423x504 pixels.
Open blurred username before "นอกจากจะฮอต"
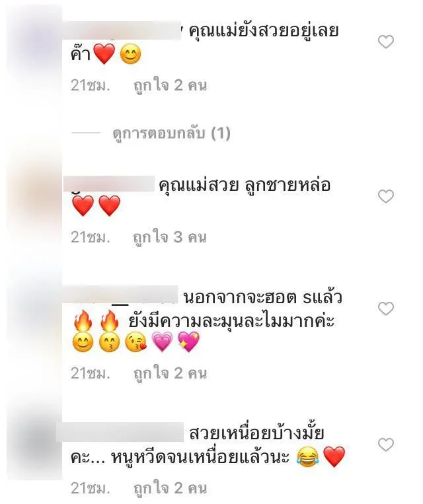(124, 295)
